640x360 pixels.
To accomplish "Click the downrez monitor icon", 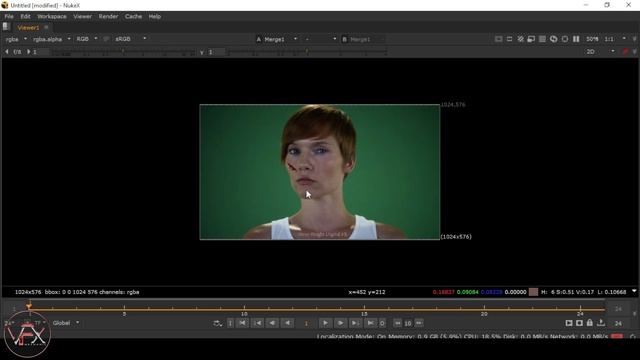I will coord(531,39).
